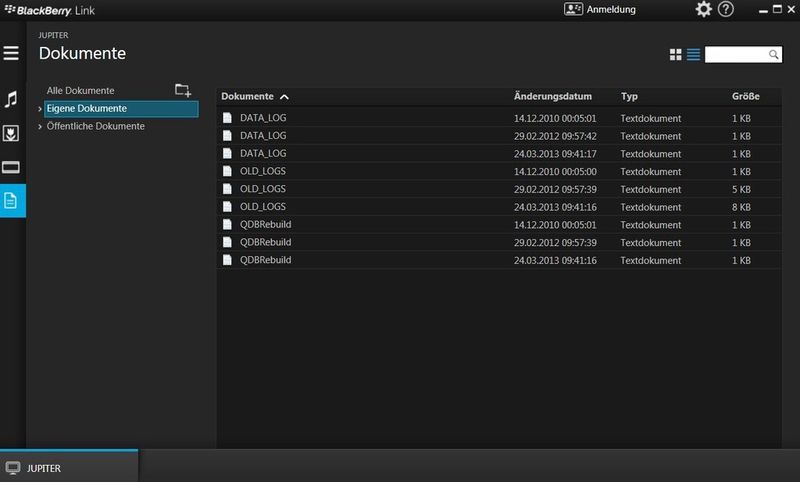Image resolution: width=800 pixels, height=482 pixels.
Task: Sort by Größe column
Action: pyautogui.click(x=745, y=97)
